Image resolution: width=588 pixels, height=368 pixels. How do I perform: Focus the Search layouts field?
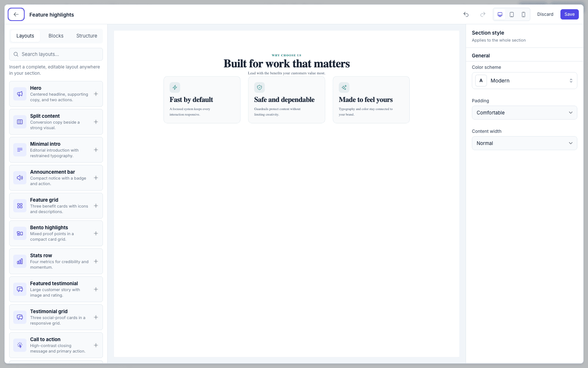[x=56, y=54]
